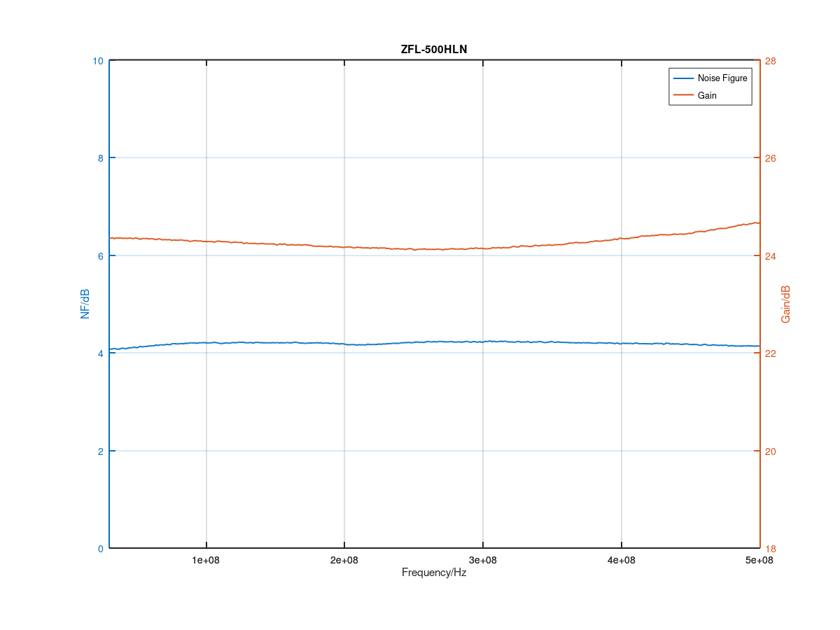Click the left axis tick label 10
The height and width of the screenshot is (630, 840).
[x=98, y=61]
